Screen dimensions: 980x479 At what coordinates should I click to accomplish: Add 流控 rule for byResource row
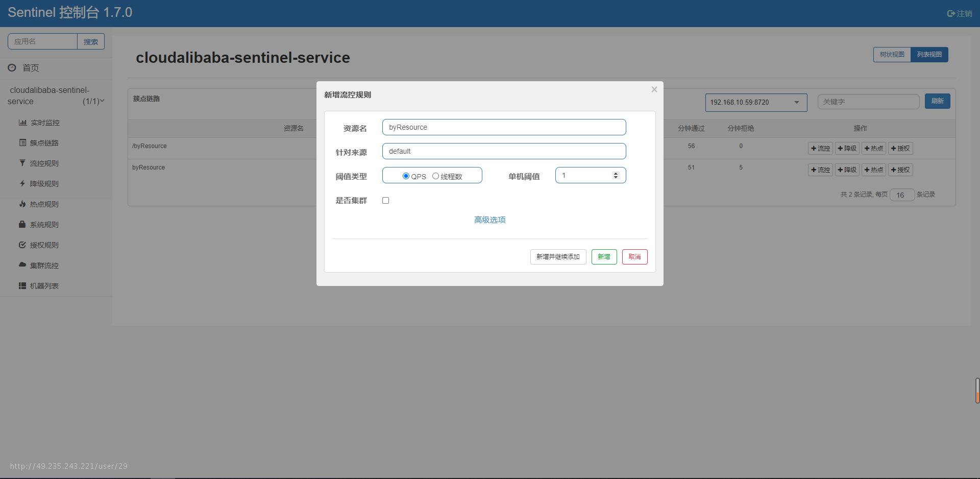[x=820, y=170]
